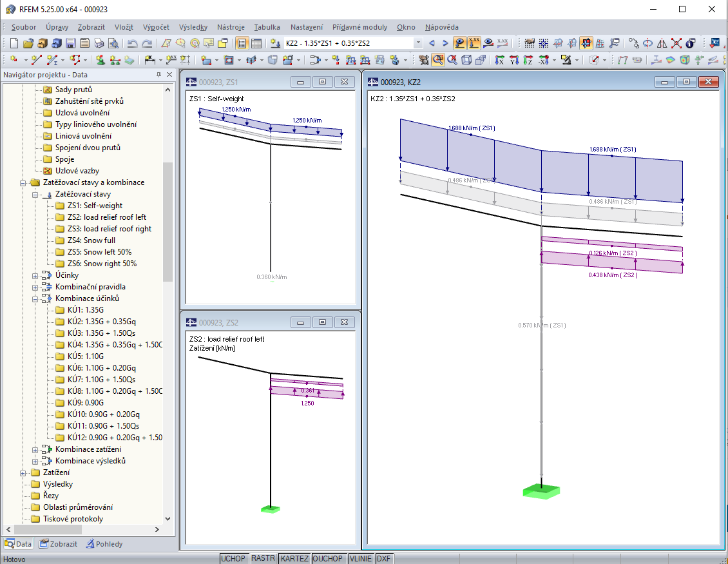The image size is (728, 564).
Task: Open an existing file via folder icon
Action: (x=28, y=43)
